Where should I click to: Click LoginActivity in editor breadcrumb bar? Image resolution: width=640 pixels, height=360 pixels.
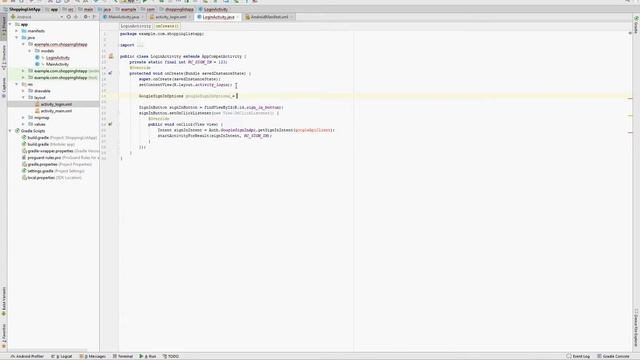[x=136, y=26]
